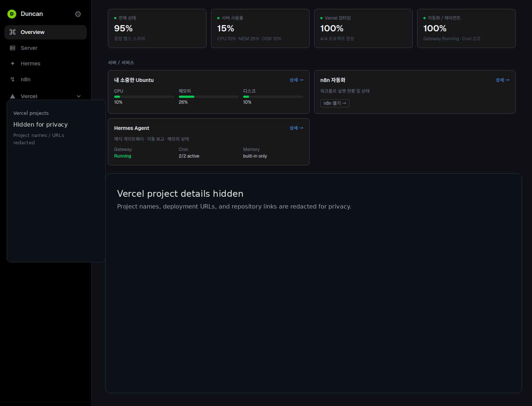The width and height of the screenshot is (532, 406).
Task: Click the 워크플로 실행 현황 및 상태 text
Action: point(345,91)
